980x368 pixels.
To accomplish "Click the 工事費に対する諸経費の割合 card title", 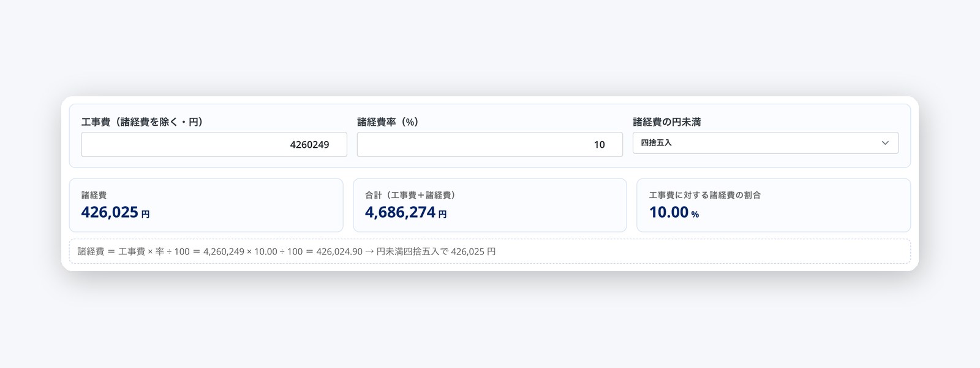I will (x=704, y=195).
